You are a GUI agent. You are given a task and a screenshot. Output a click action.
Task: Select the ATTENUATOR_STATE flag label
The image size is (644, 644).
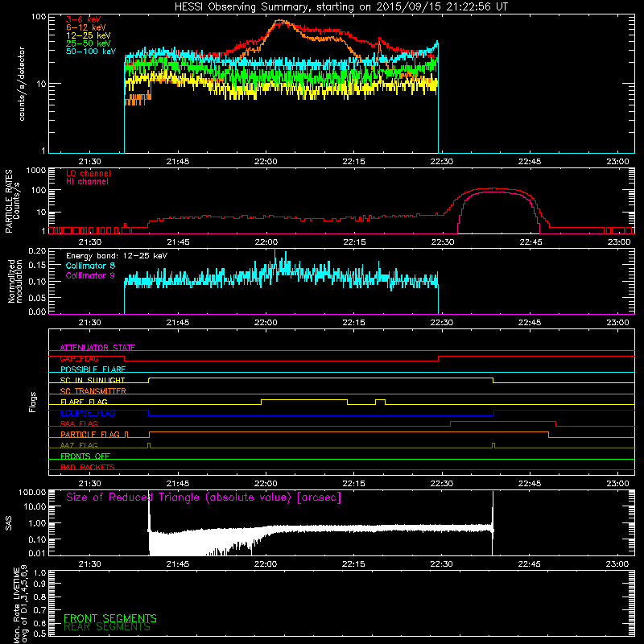97,348
